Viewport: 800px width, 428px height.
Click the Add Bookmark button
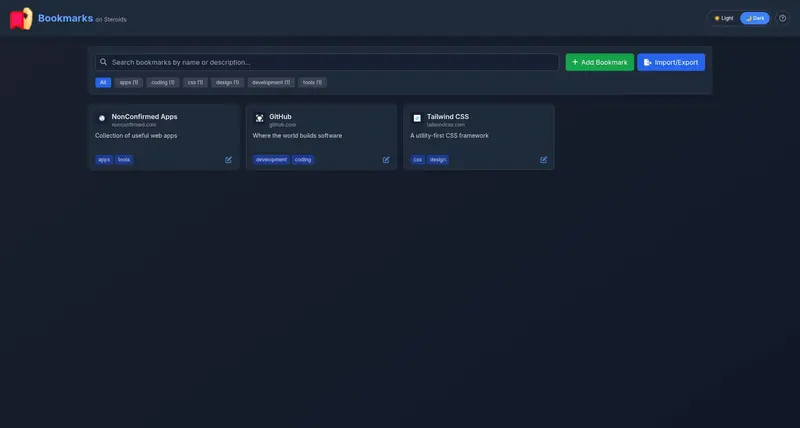(599, 62)
